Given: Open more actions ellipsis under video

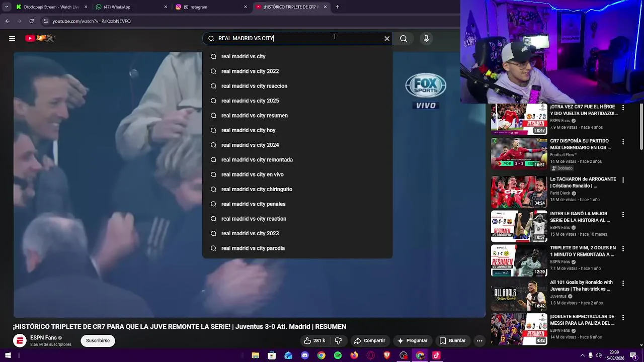Looking at the screenshot, I should (479, 341).
